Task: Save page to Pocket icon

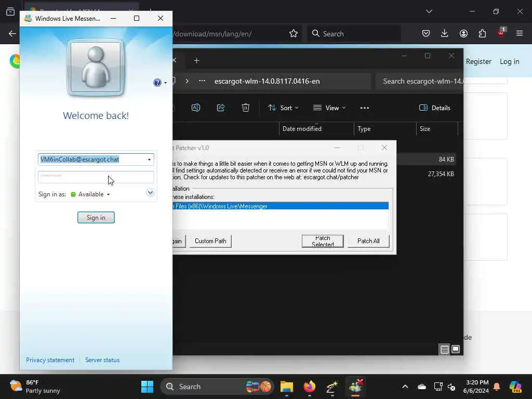Action: (x=426, y=33)
